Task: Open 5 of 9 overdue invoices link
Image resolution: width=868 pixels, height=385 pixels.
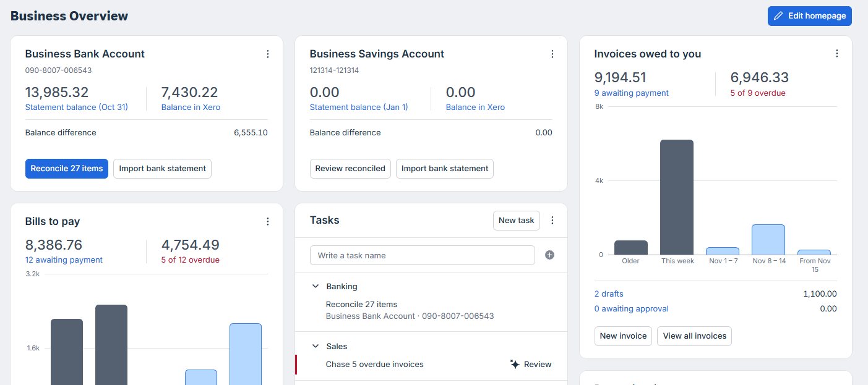Action: click(x=758, y=93)
